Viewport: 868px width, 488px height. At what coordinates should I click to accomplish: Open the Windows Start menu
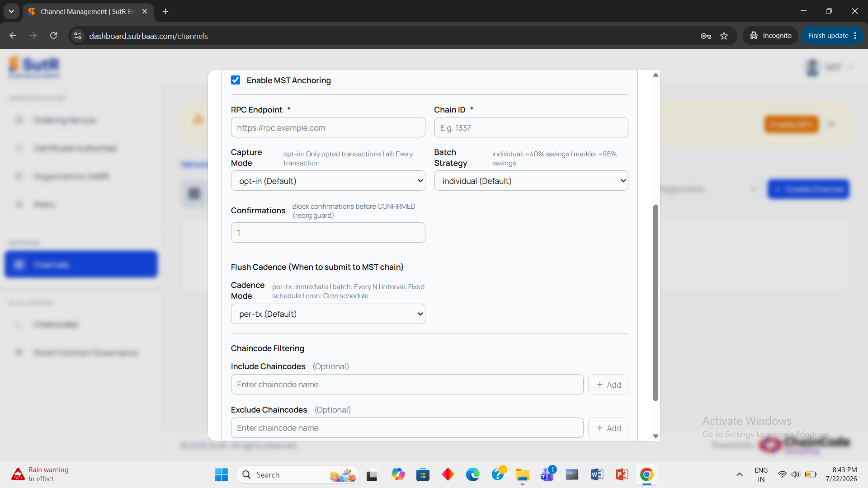221,474
